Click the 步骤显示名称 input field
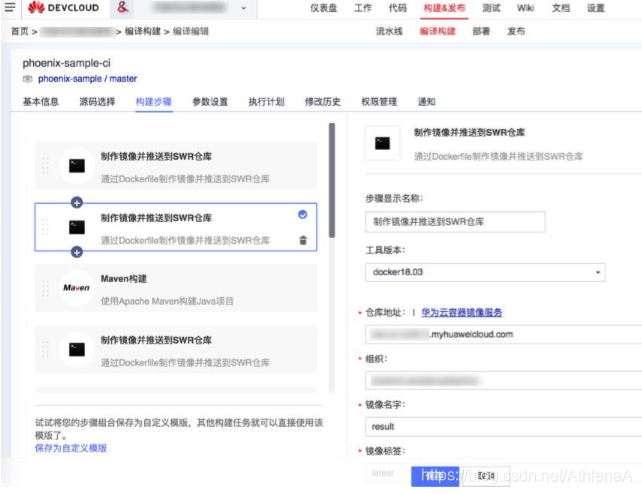 (x=455, y=222)
